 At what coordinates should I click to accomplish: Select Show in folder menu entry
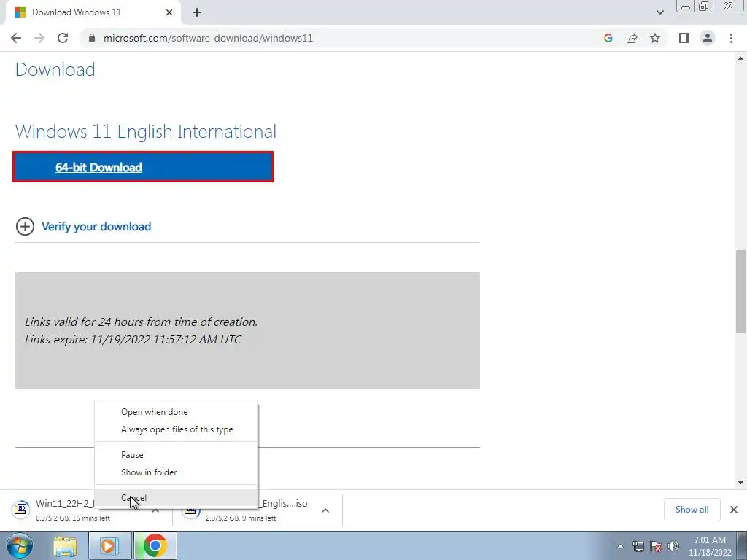click(x=177, y=472)
